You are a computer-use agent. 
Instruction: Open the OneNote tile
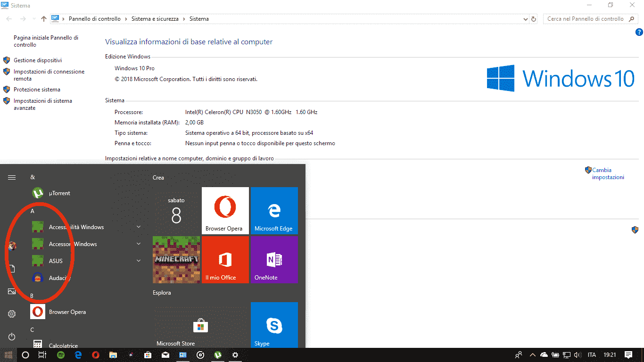(274, 260)
